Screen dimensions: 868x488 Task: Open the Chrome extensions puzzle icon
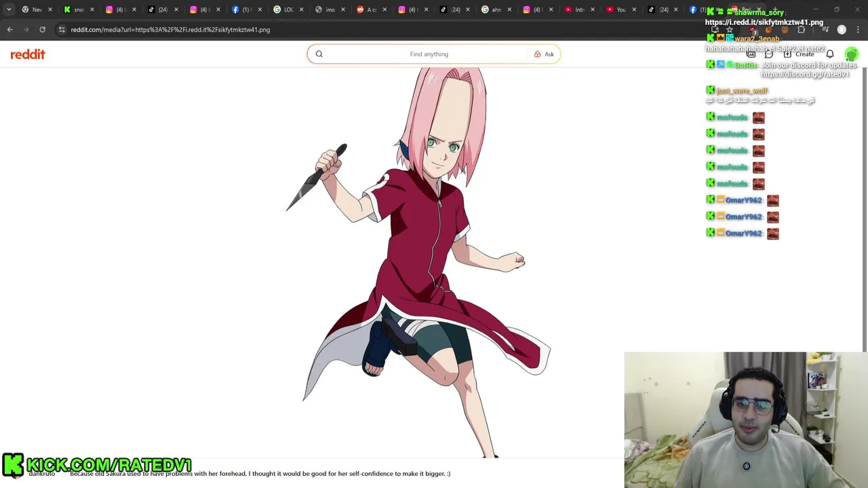(802, 30)
